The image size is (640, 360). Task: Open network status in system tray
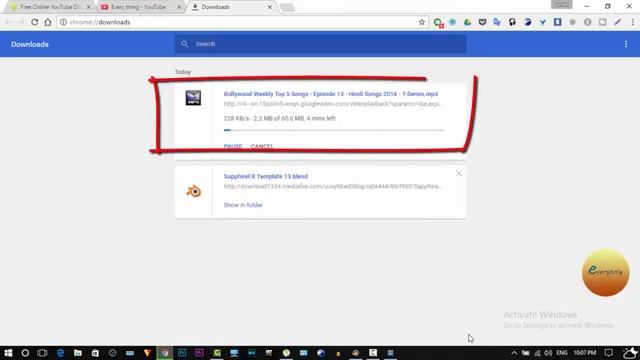(x=537, y=353)
